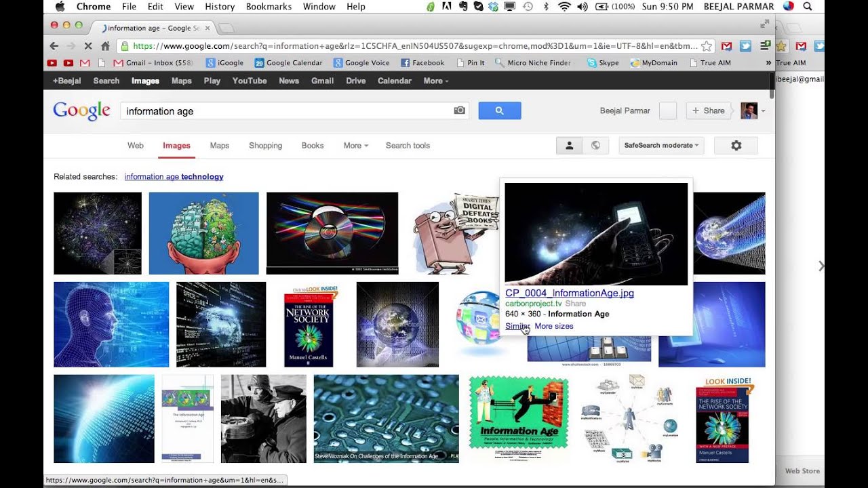Expand the More menu in black bar
Image resolution: width=868 pixels, height=488 pixels.
point(436,81)
